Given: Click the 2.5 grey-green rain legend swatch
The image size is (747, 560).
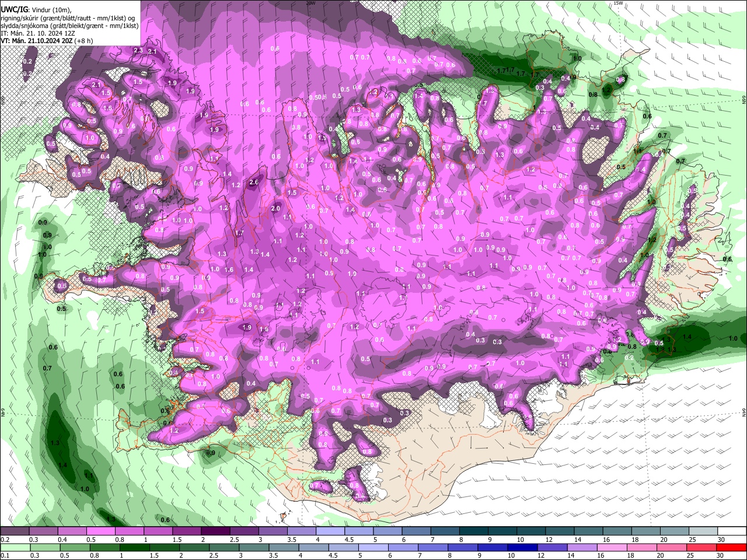Looking at the screenshot, I should tap(224, 547).
